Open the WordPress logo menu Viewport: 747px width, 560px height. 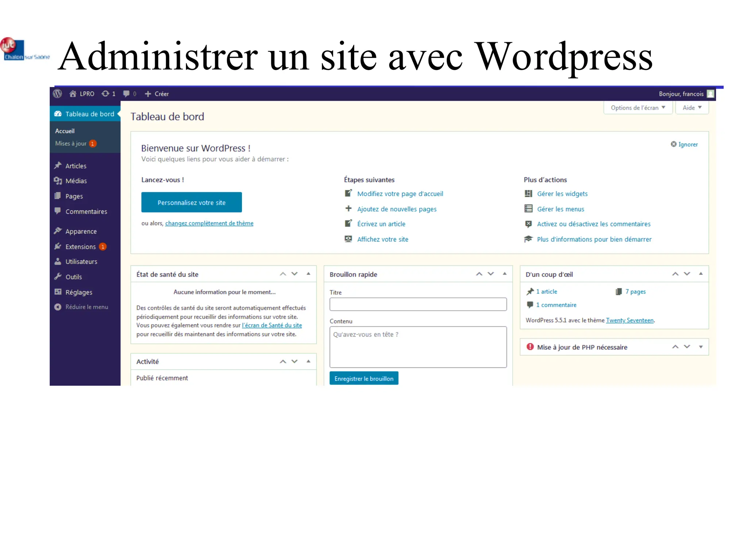coord(57,94)
